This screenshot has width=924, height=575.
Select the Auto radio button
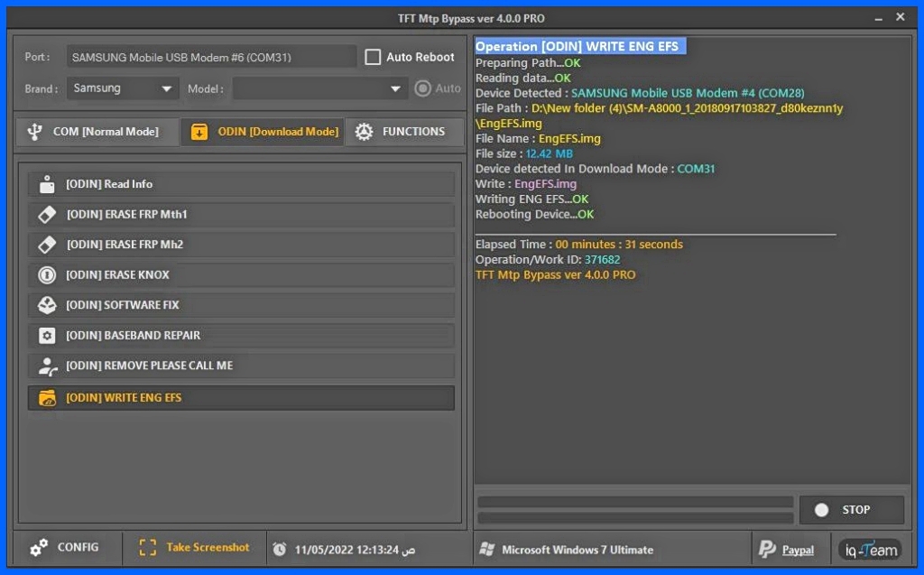tap(422, 88)
